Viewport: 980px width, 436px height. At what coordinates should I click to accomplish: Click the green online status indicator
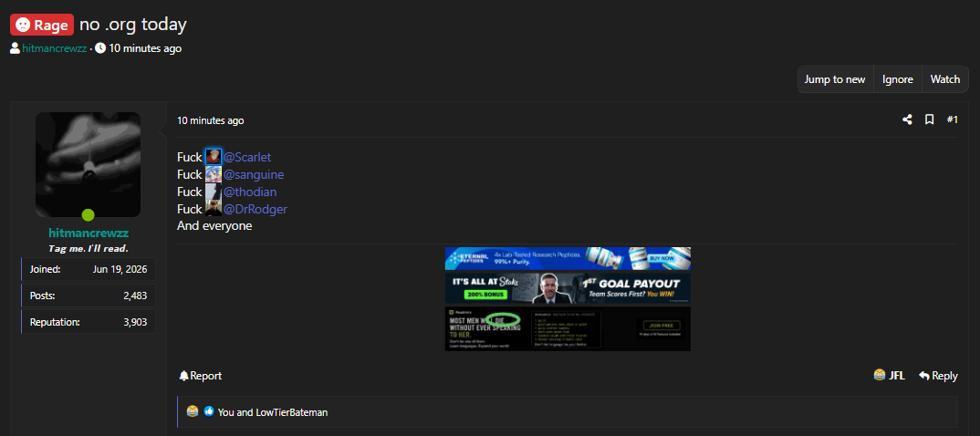(x=89, y=215)
